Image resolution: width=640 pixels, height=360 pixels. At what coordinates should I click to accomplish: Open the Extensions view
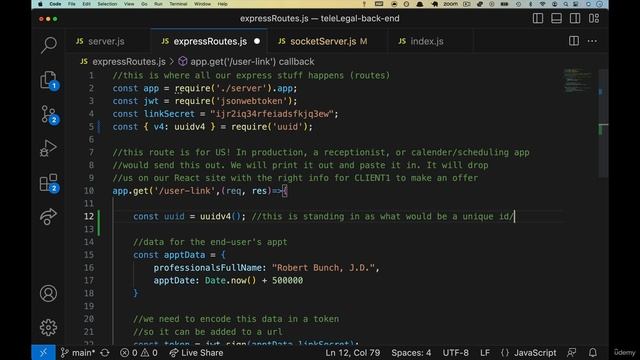49,183
